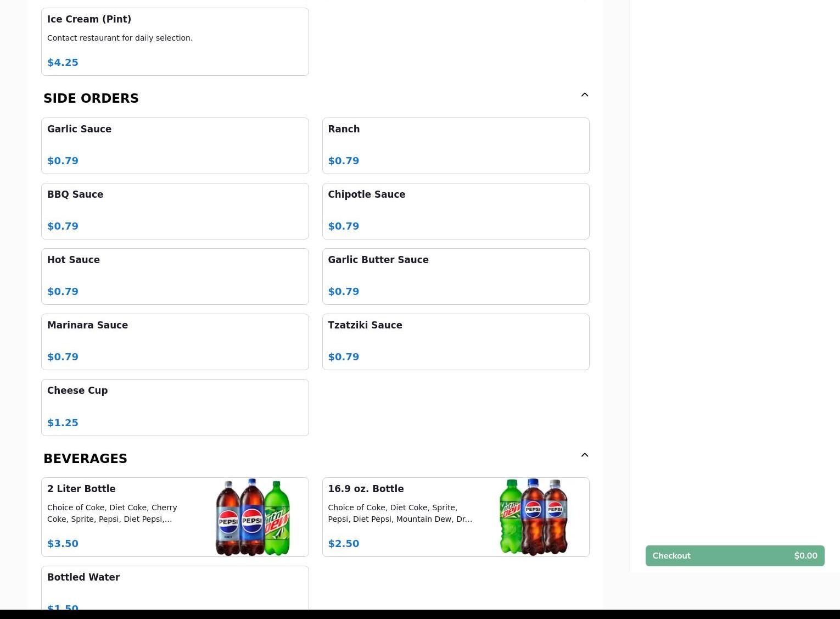Screen dimensions: 840x619
Task: Click the Hot Sauce $0.79 price
Action: click(63, 292)
